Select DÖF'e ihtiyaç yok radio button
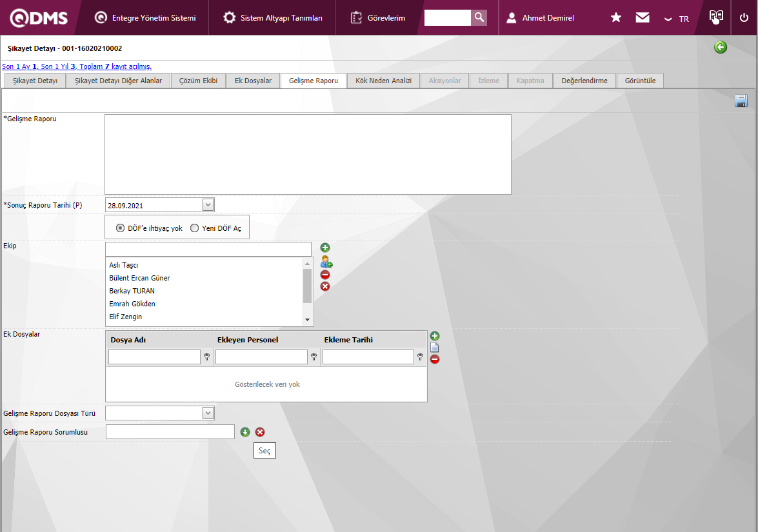This screenshot has height=532, width=758. point(121,228)
